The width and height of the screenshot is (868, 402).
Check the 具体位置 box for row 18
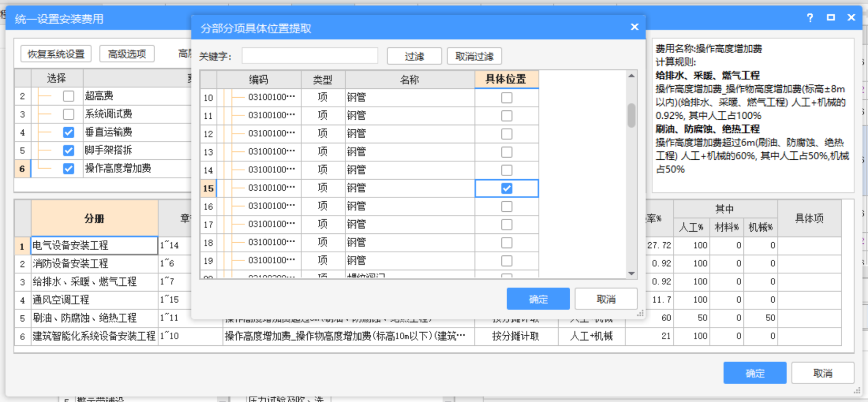(507, 243)
